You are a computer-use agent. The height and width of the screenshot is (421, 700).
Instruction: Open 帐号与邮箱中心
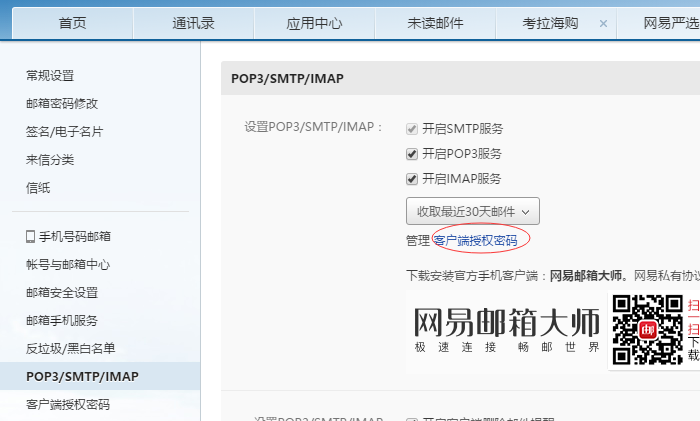pos(68,264)
